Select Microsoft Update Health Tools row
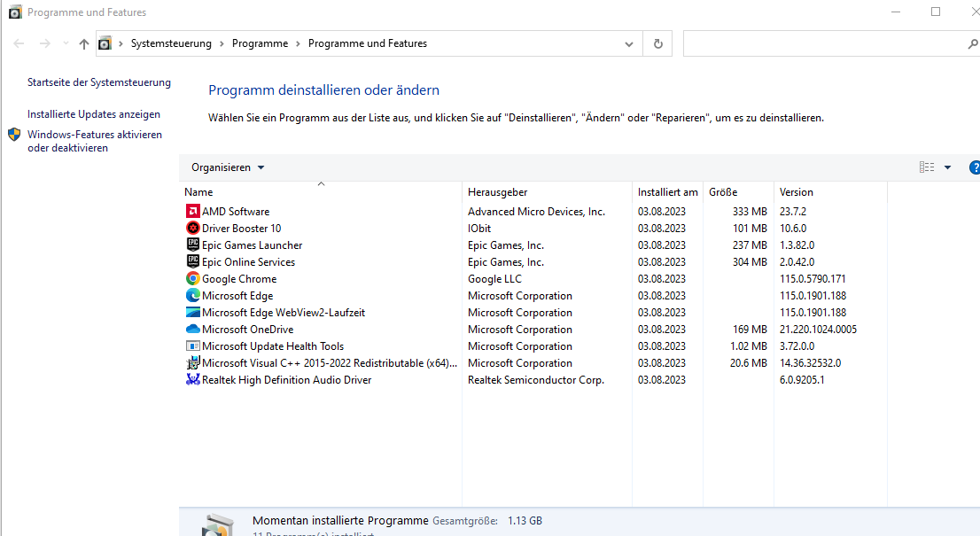Image resolution: width=980 pixels, height=536 pixels. [273, 346]
